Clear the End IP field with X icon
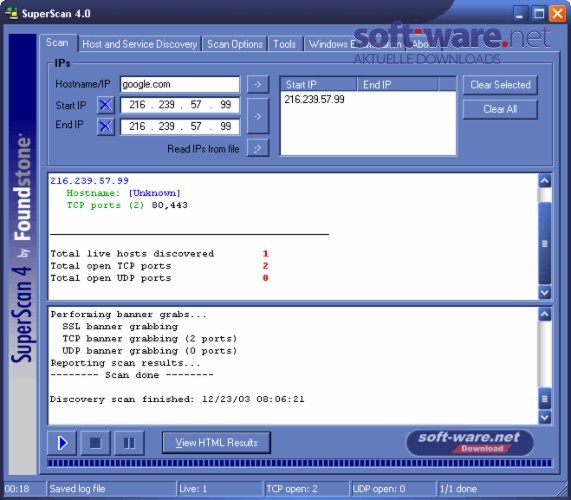Screen dimensions: 571x500 [x=106, y=126]
